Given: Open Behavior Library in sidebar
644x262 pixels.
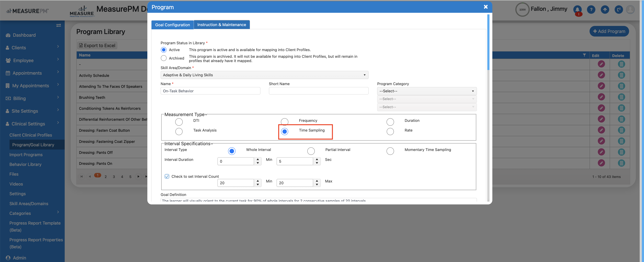Looking at the screenshot, I should click(x=26, y=164).
